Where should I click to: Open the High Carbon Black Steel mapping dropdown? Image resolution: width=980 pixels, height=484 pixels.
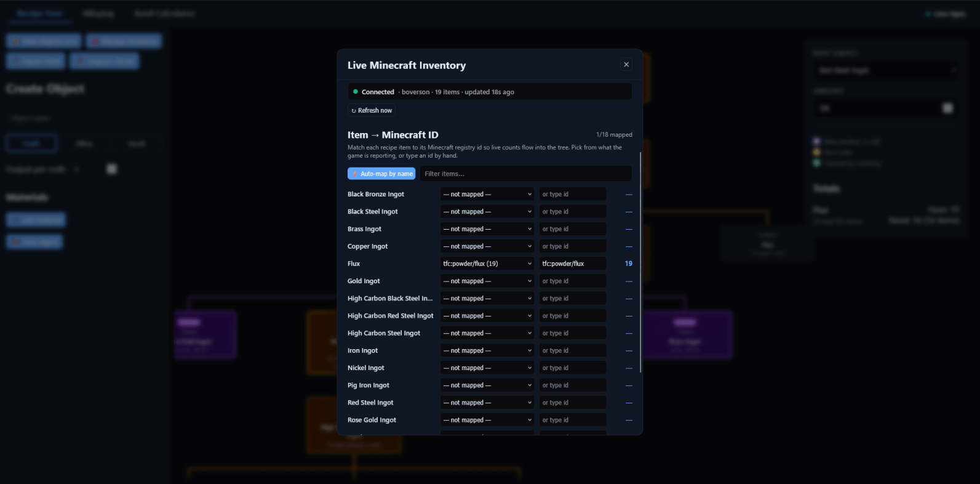coord(487,299)
